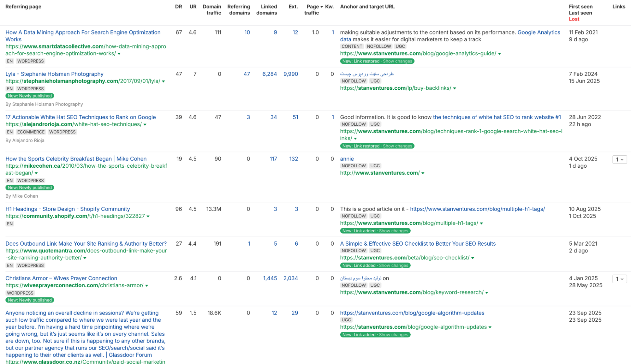Click the red "Lost" option under Last seen
The image size is (631, 364).
pyautogui.click(x=574, y=19)
